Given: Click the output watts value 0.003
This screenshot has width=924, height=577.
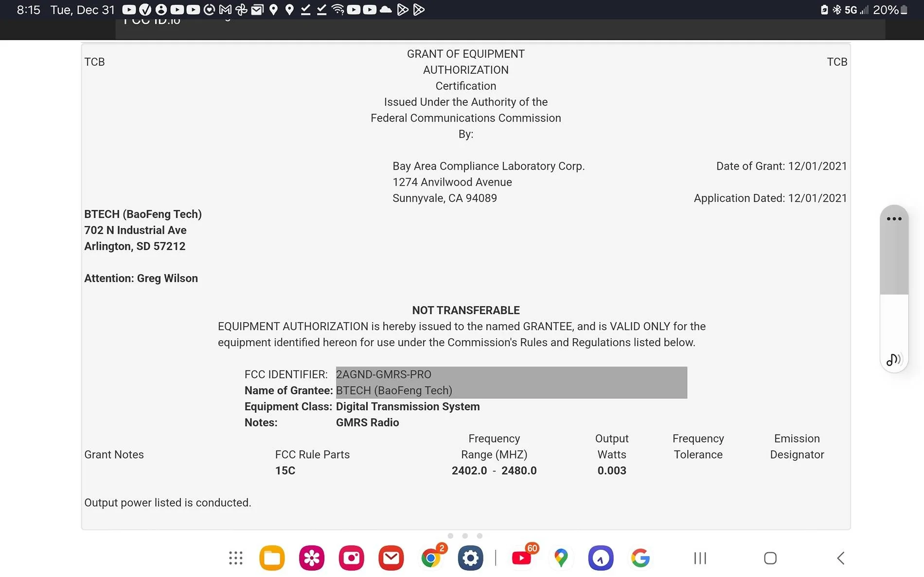Looking at the screenshot, I should click(x=612, y=471).
